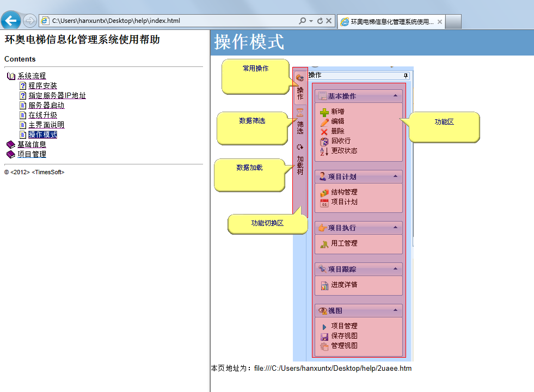Click the browser Back arrow button
534x392 pixels.
11,21
